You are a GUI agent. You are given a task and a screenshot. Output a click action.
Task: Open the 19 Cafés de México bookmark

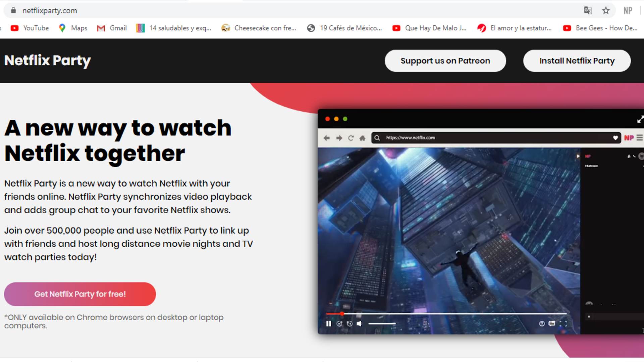pos(344,28)
